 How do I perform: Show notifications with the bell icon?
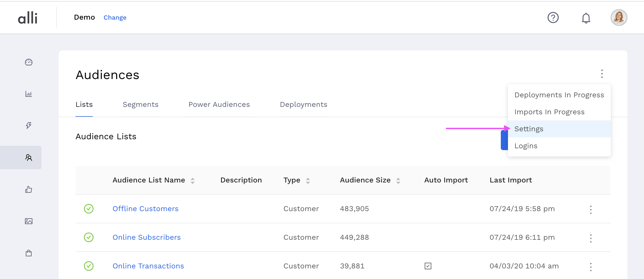[x=586, y=18]
